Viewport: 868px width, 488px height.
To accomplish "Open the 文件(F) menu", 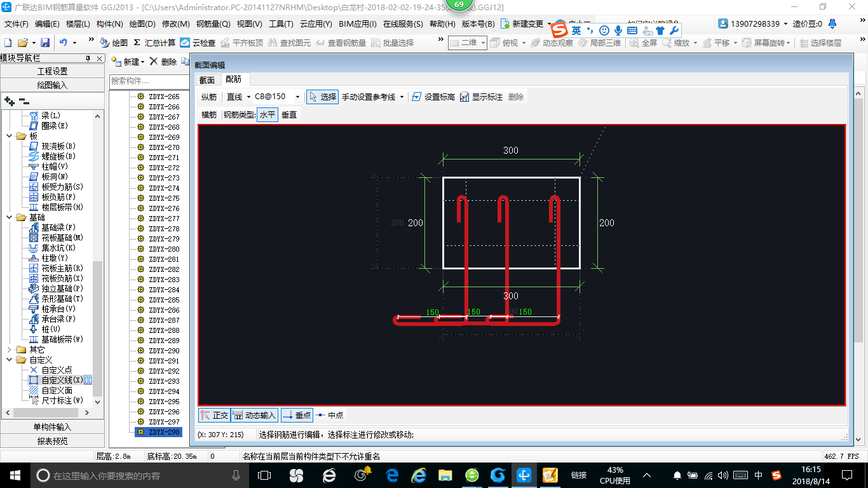I will [x=17, y=24].
